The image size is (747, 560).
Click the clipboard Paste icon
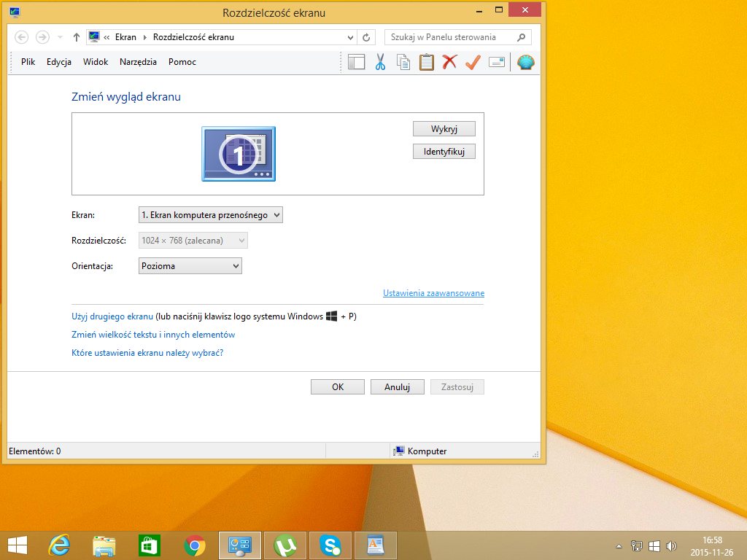pyautogui.click(x=427, y=62)
